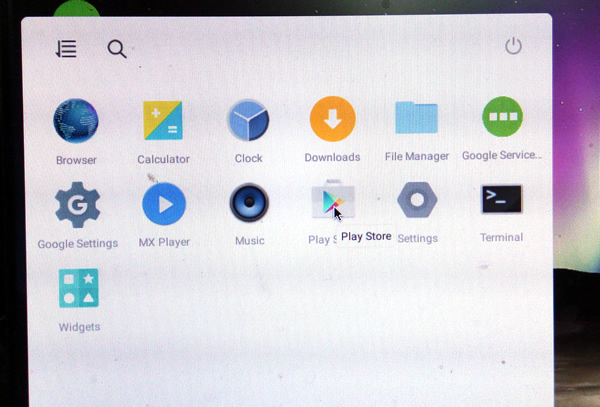The image size is (600, 407).
Task: Click the power button icon
Action: tap(513, 46)
